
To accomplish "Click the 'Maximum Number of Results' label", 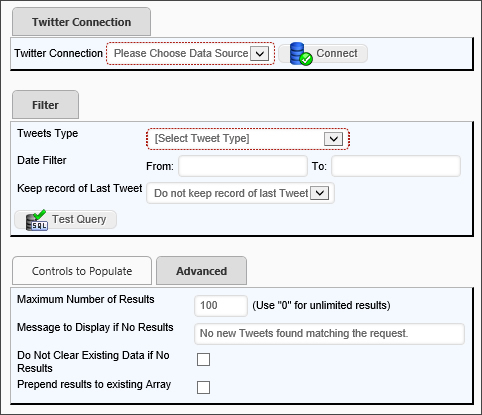I will (x=86, y=299).
